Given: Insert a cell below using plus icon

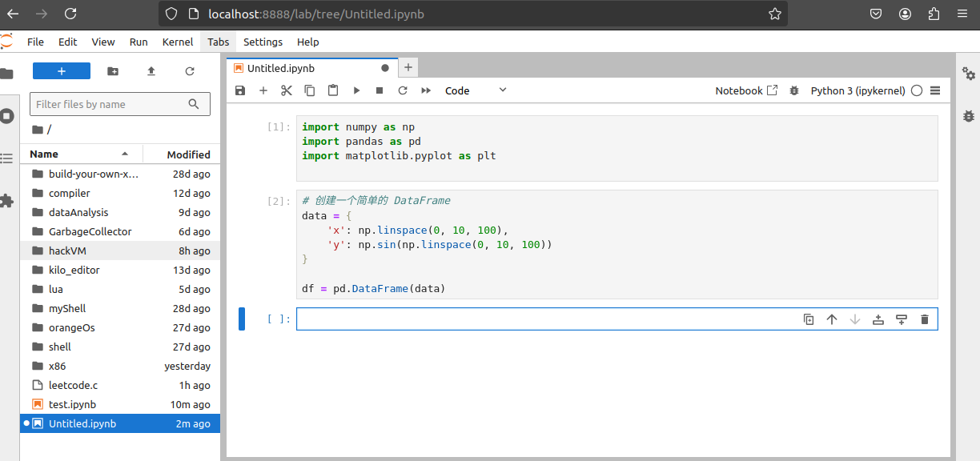Looking at the screenshot, I should point(263,90).
